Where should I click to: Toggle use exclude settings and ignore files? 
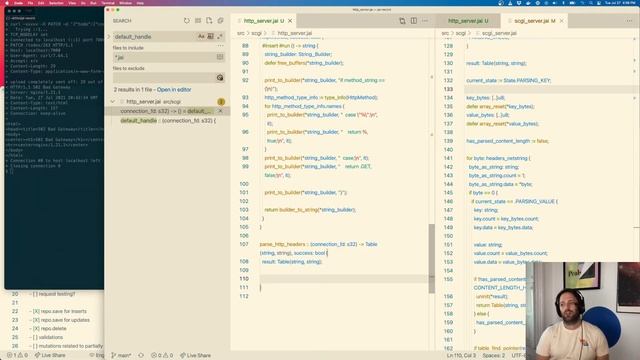click(220, 78)
